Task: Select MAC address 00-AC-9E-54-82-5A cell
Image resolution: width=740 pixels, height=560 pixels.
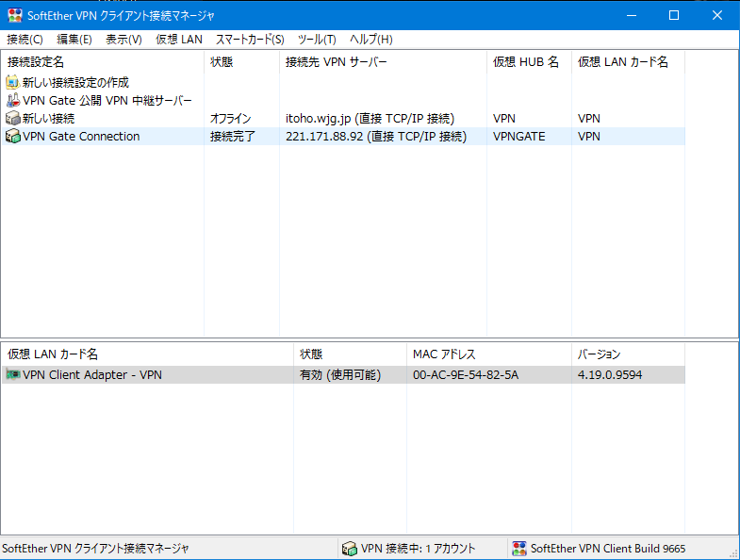Action: [x=466, y=375]
